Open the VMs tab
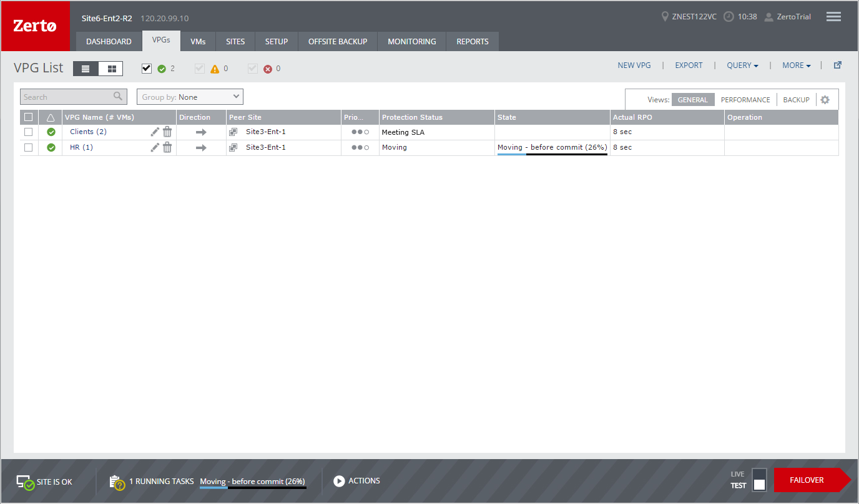 pyautogui.click(x=198, y=41)
